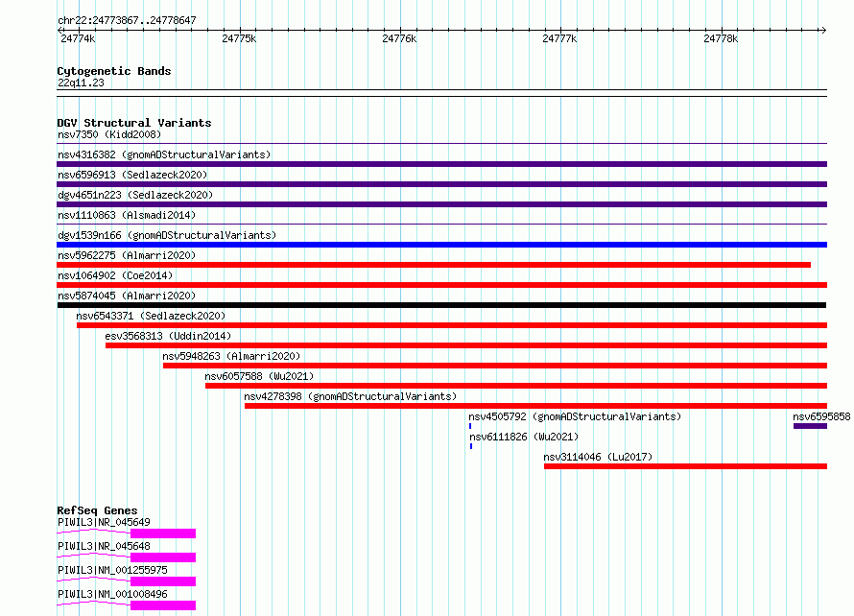Click the chr22:24773867..24778647 coordinate label

127,20
